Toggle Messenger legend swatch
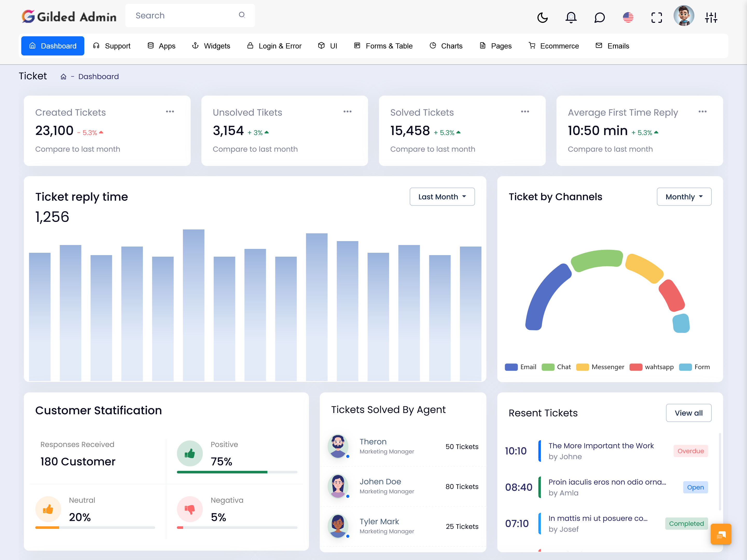This screenshot has height=560, width=747. [583, 367]
